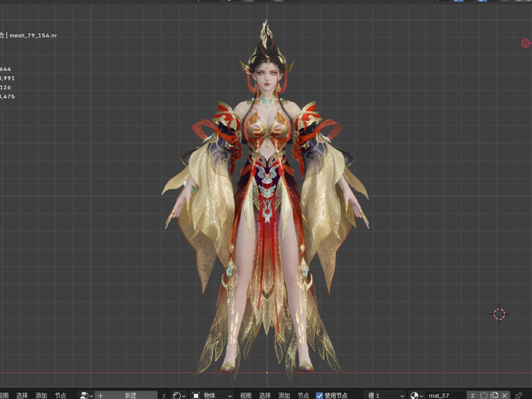Click the plus icon beside 新建
532x399 pixels.
101,395
